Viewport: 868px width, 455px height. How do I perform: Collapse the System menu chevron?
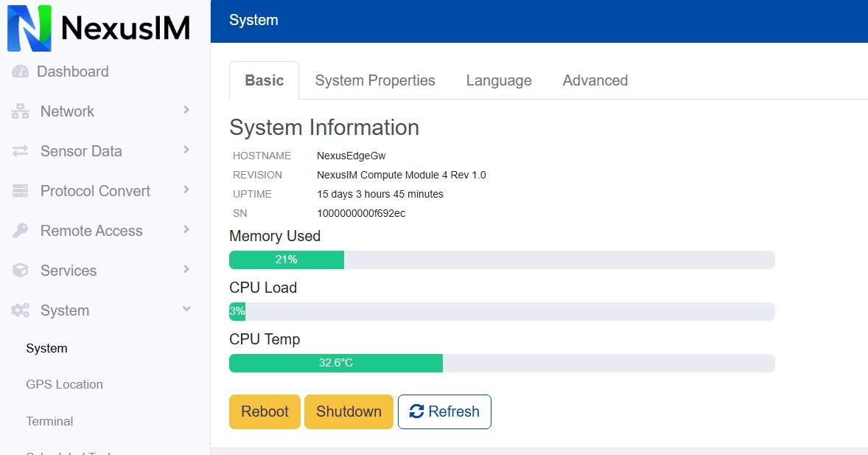pos(186,309)
